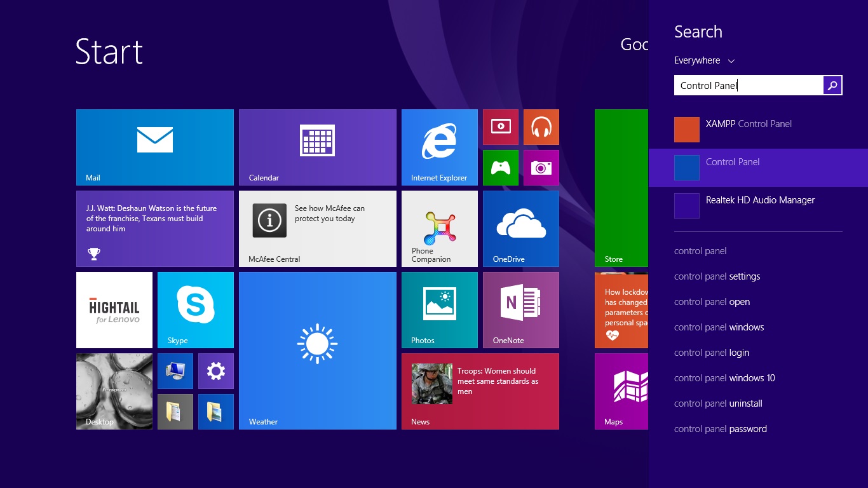Open the J.J. Watt sports news tile
Screen dimensions: 868x488
coord(155,229)
